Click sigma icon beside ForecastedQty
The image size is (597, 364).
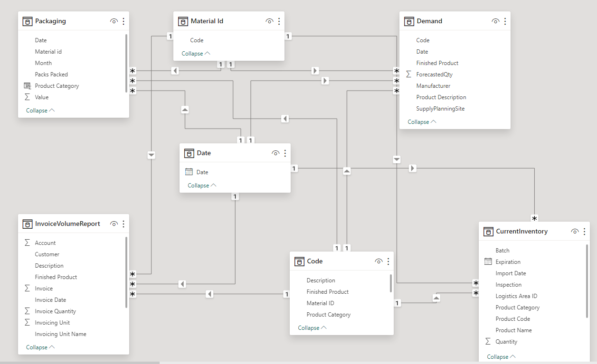click(x=408, y=75)
